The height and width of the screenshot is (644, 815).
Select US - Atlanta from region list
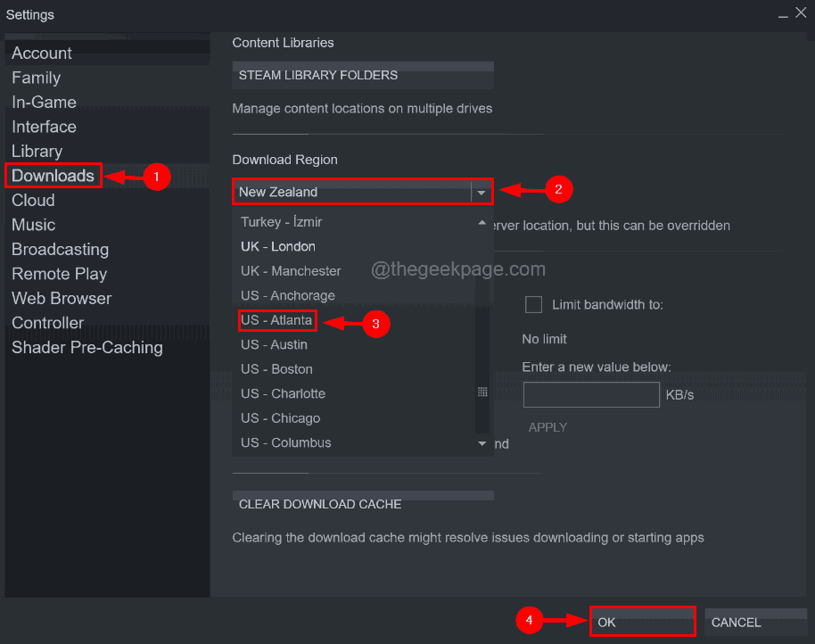[x=276, y=320]
